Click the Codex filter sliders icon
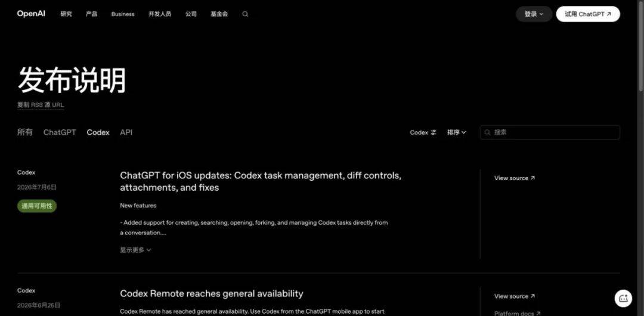This screenshot has height=316, width=644. pyautogui.click(x=434, y=132)
